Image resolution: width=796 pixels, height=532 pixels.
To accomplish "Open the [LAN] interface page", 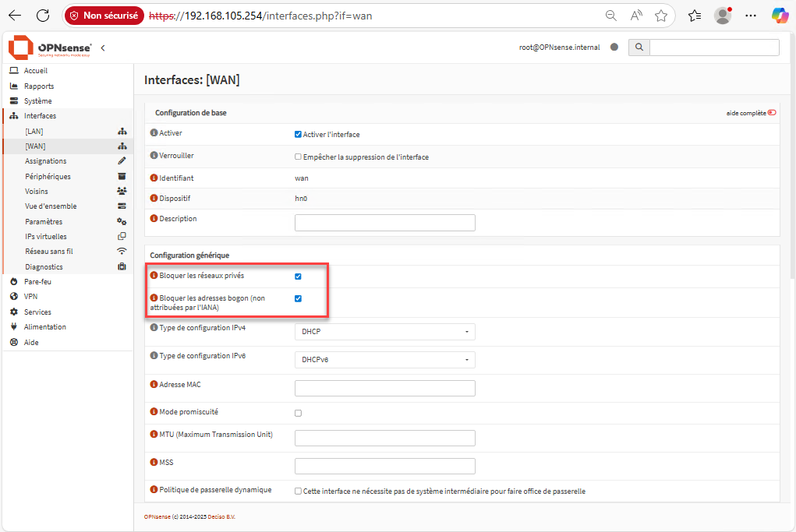I will point(34,132).
